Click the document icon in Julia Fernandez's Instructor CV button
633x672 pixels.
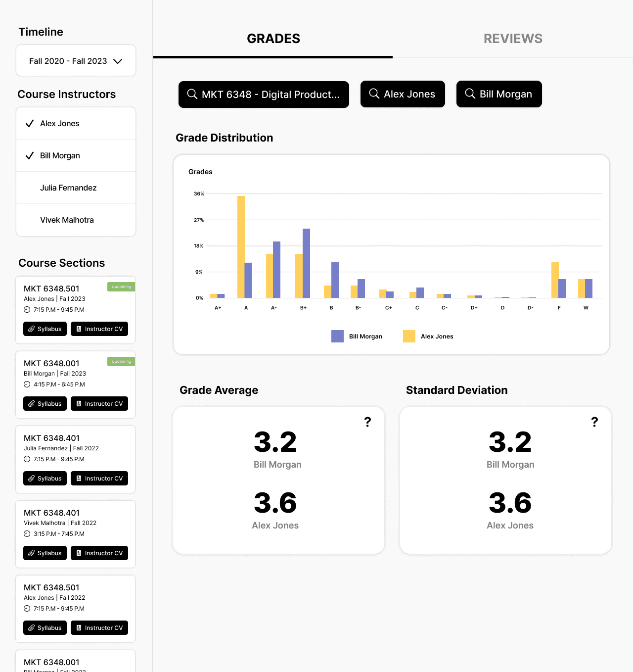pos(79,479)
